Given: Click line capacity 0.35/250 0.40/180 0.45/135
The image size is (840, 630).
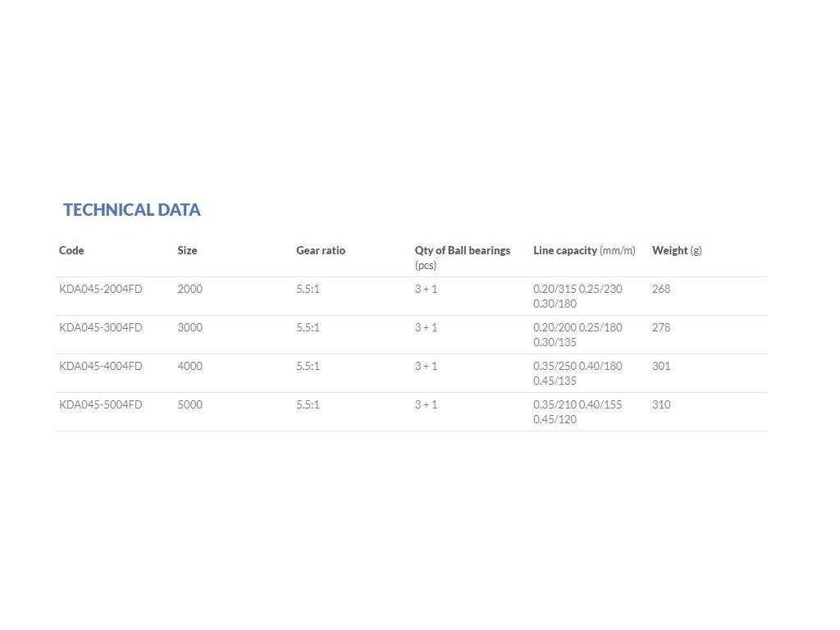Looking at the screenshot, I should click(x=577, y=373).
